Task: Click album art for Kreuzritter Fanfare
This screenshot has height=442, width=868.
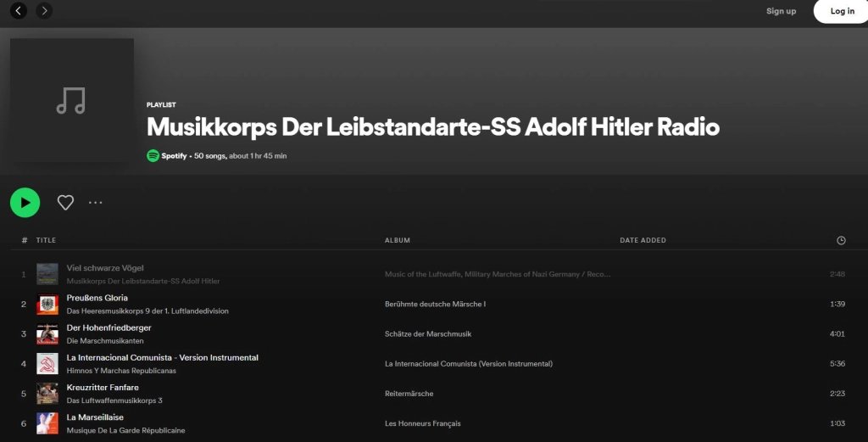Action: tap(47, 394)
